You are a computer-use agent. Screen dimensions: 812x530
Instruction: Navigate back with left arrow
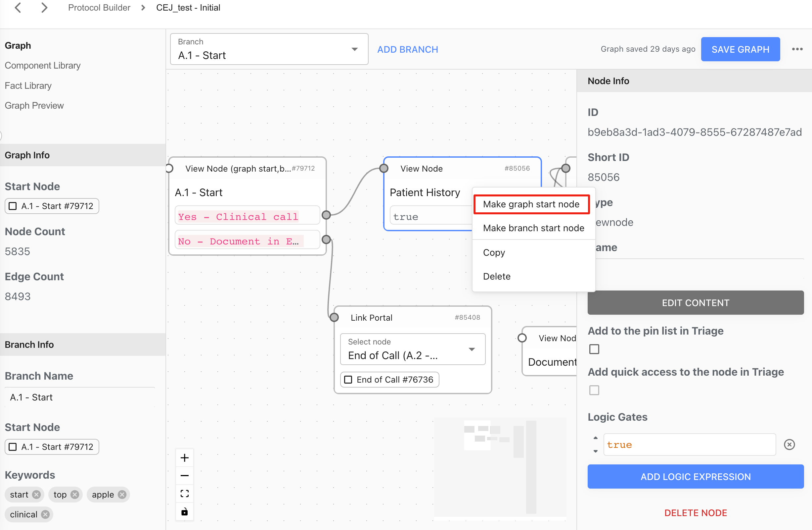tap(18, 8)
